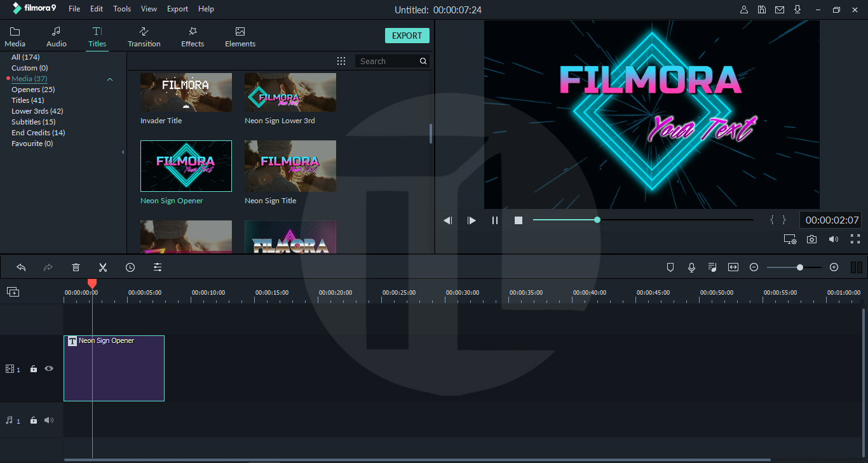
Task: Select Subtitles (15) category
Action: point(34,122)
